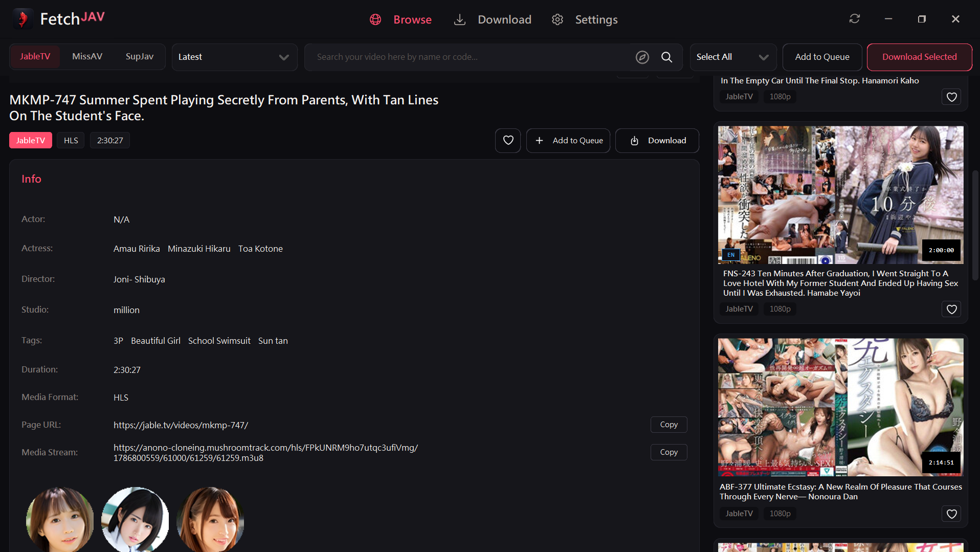Click the compass explore icon in search bar
This screenshot has height=552, width=980.
(642, 57)
